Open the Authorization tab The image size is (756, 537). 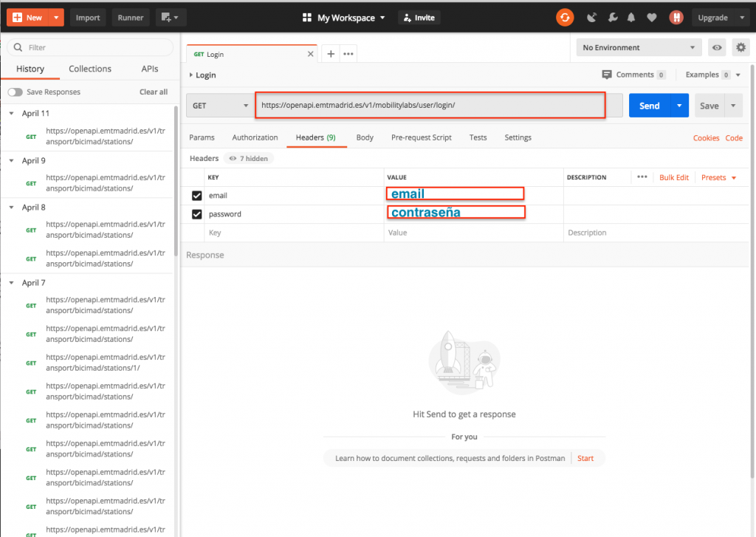click(x=255, y=137)
